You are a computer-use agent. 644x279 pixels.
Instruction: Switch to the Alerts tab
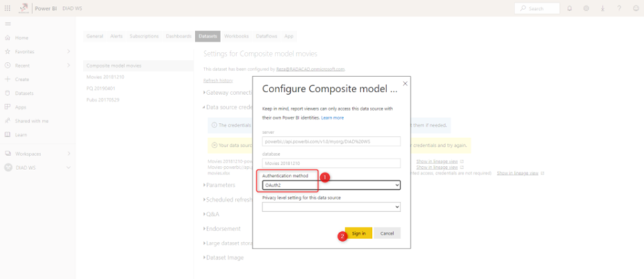click(116, 36)
